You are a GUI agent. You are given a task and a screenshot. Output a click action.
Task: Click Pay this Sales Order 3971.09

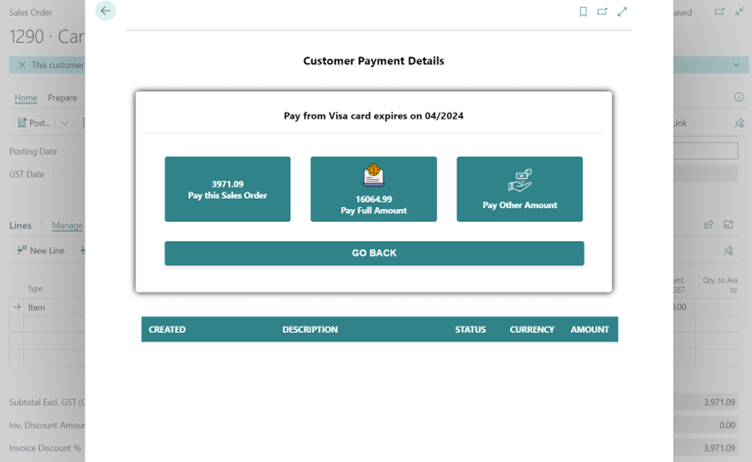pos(227,189)
